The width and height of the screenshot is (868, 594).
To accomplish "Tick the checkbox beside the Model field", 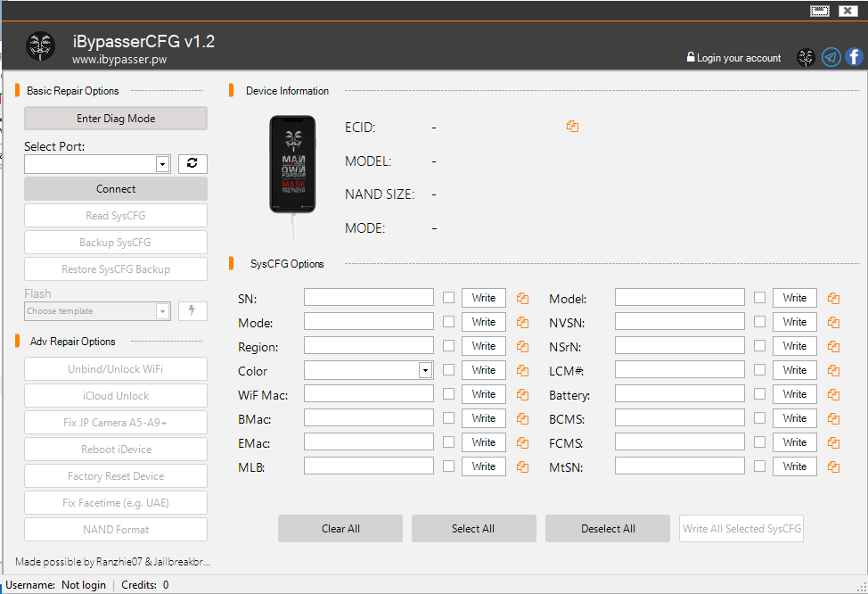I will (x=760, y=297).
